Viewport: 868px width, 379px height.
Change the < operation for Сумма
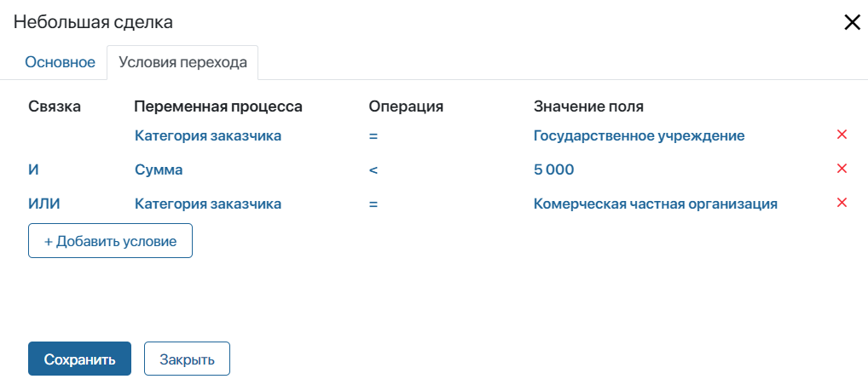[373, 169]
